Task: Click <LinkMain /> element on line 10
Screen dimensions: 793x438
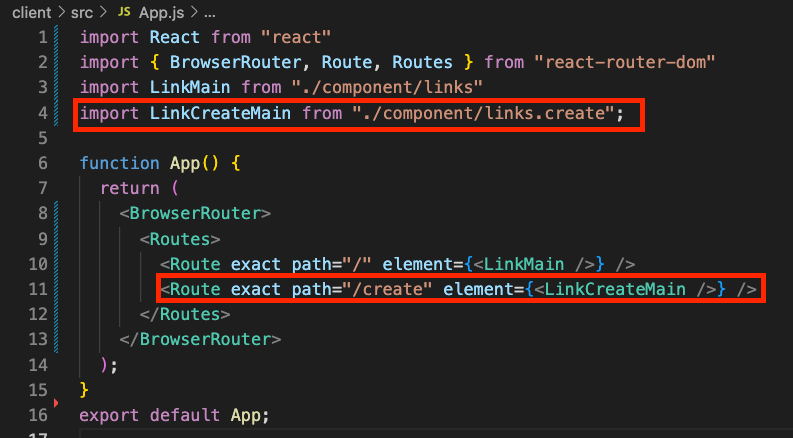Action: click(534, 264)
